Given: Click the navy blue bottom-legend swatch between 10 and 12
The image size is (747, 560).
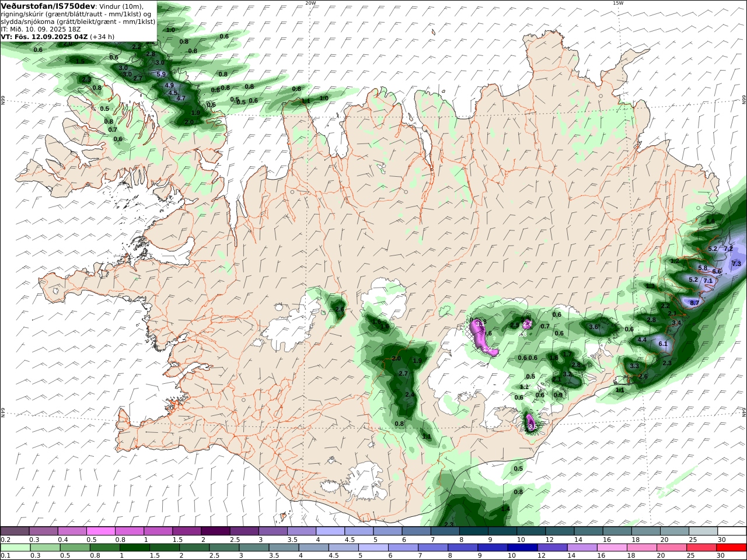Looking at the screenshot, I should 523,547.
